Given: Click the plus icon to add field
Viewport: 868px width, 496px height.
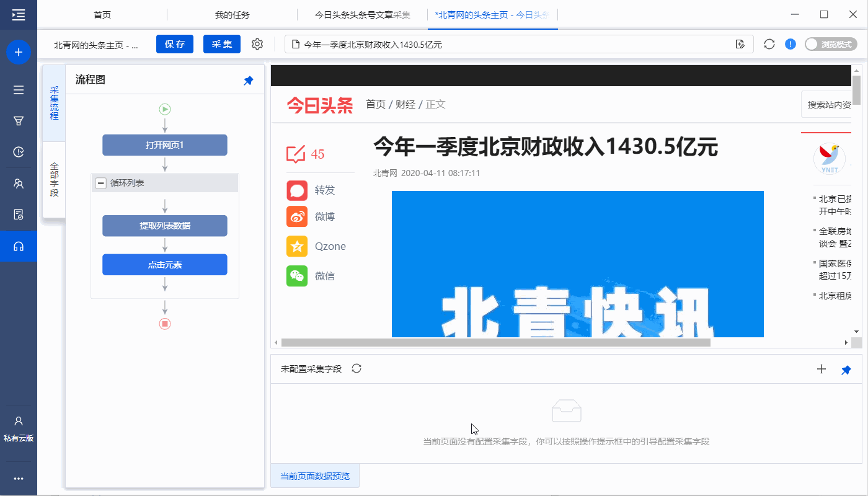Looking at the screenshot, I should coord(821,369).
